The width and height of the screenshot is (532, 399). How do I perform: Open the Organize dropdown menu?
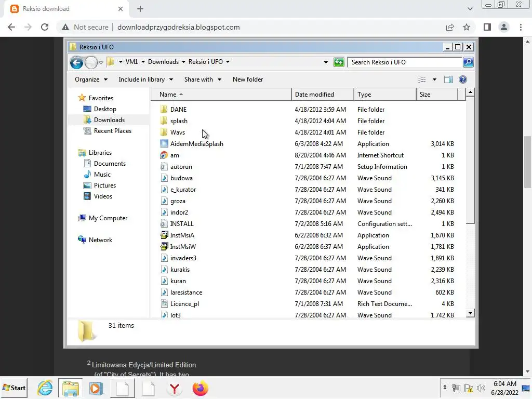pos(91,79)
